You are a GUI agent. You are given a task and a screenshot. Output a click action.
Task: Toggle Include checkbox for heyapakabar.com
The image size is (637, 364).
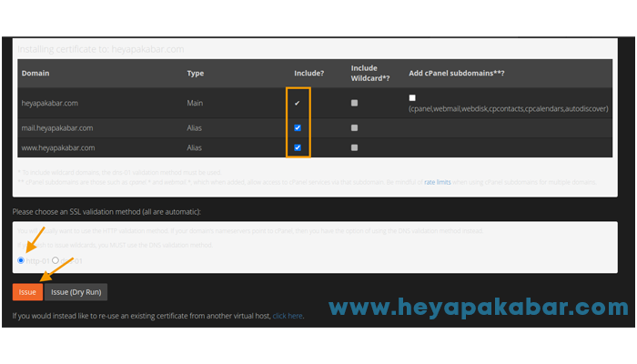point(298,103)
